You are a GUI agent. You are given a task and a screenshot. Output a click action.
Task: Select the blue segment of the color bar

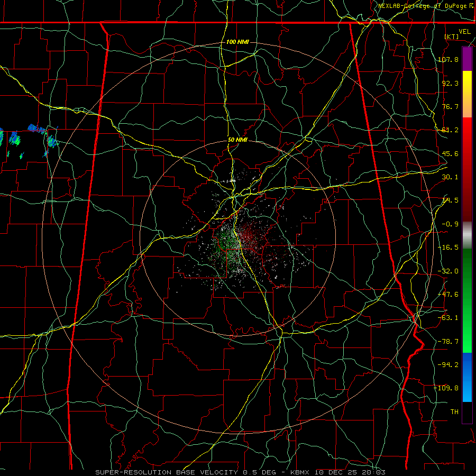(x=467, y=377)
